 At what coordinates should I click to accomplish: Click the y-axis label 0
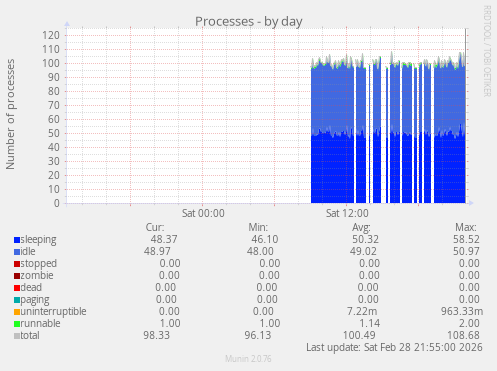[x=57, y=203]
